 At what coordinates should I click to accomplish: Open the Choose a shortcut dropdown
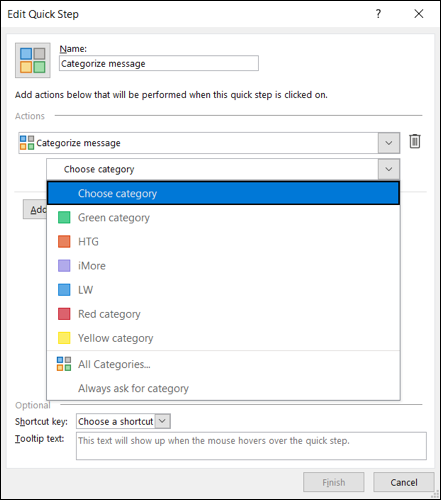(163, 421)
